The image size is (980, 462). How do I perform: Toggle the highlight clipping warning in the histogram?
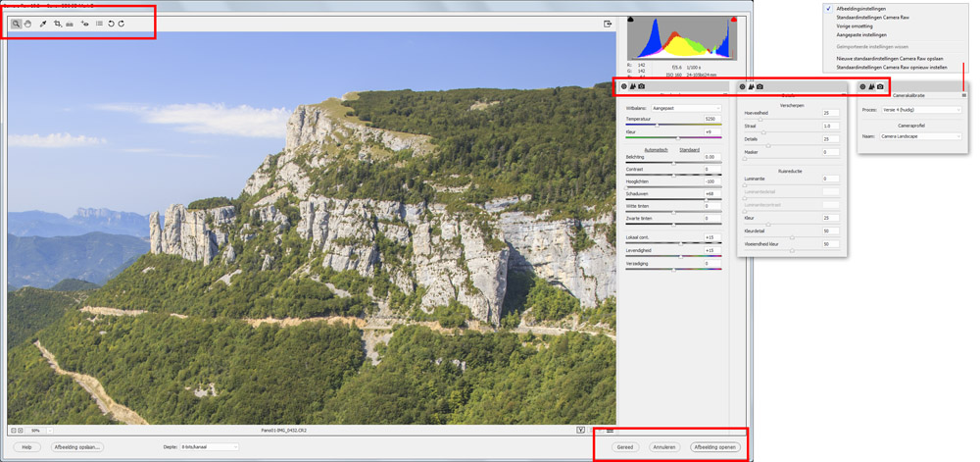point(733,20)
